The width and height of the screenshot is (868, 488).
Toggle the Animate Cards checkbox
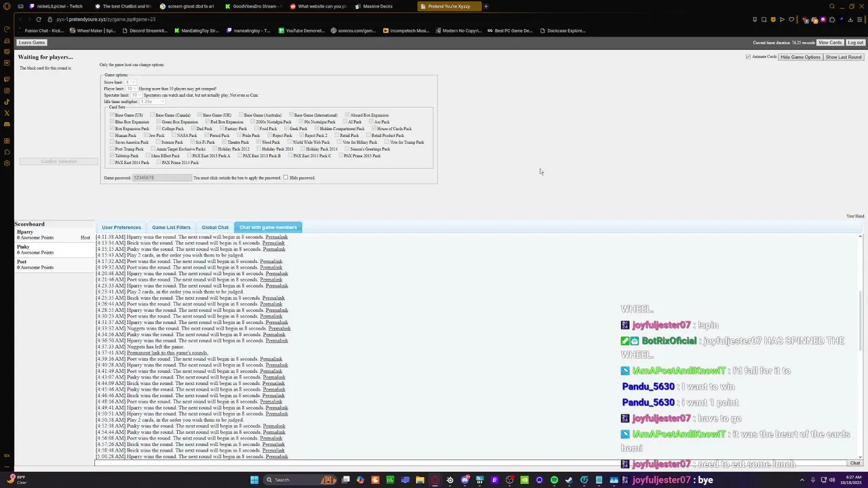[x=749, y=57]
